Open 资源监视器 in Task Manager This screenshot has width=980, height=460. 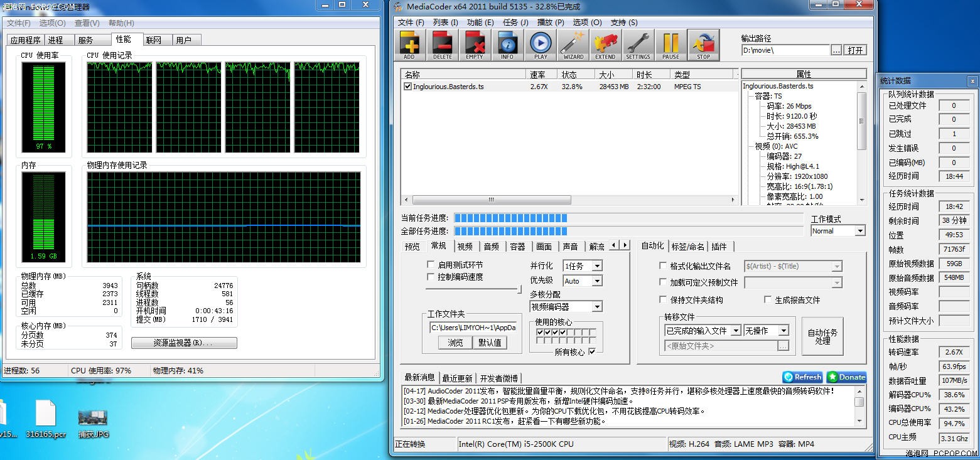184,343
